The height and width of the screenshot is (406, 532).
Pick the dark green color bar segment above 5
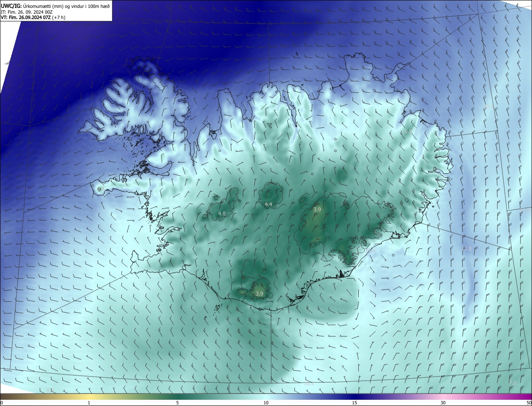(x=177, y=396)
